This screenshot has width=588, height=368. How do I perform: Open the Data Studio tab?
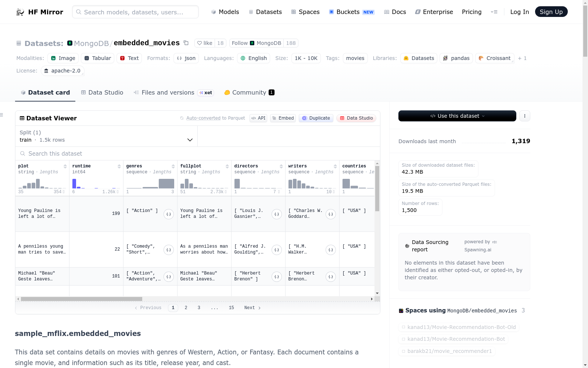(102, 93)
